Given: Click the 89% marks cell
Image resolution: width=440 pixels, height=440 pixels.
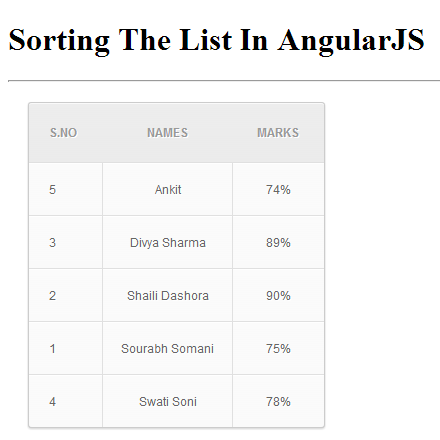Looking at the screenshot, I should (x=278, y=242).
